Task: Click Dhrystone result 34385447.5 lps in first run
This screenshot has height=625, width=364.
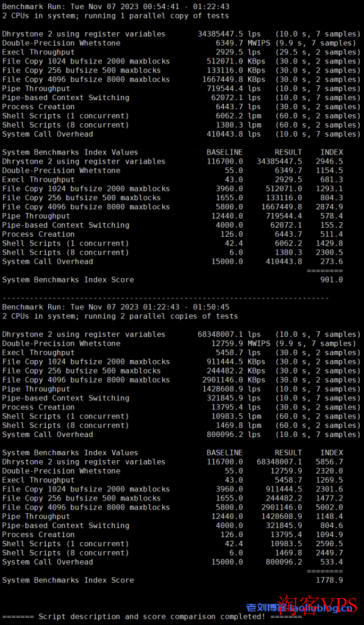Action: click(x=229, y=34)
